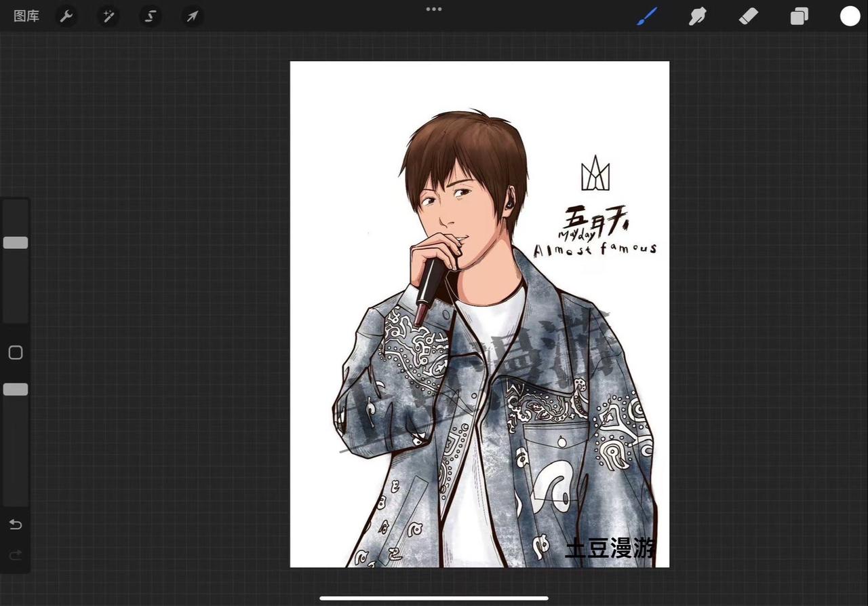The image size is (868, 606).
Task: Select the Brush tool
Action: click(647, 16)
